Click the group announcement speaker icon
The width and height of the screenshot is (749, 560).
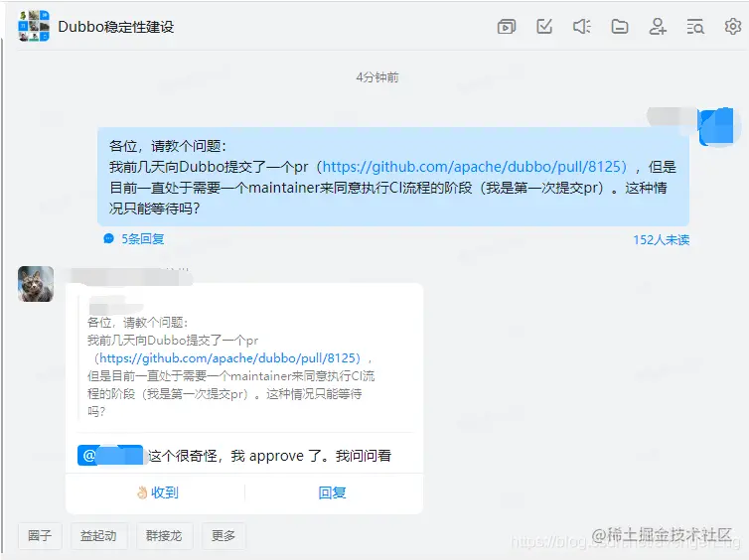point(582,26)
